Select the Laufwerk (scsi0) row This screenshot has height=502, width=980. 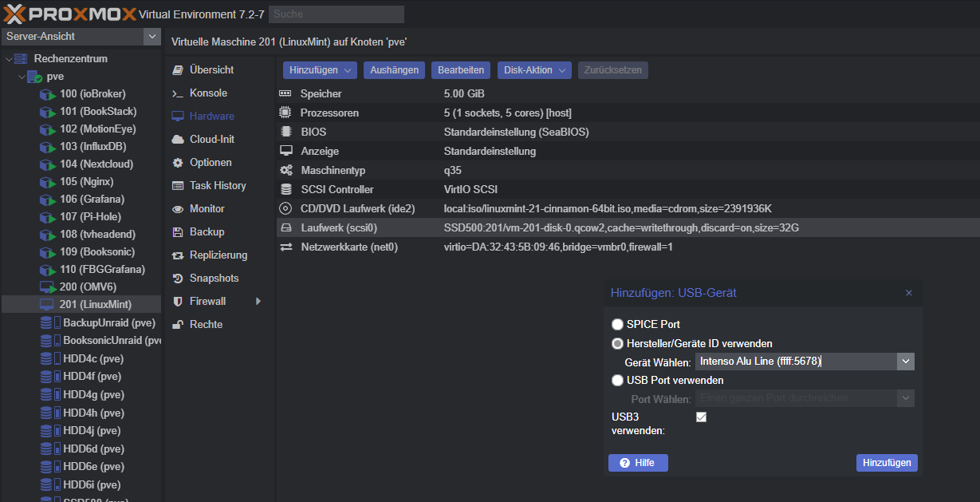(628, 228)
